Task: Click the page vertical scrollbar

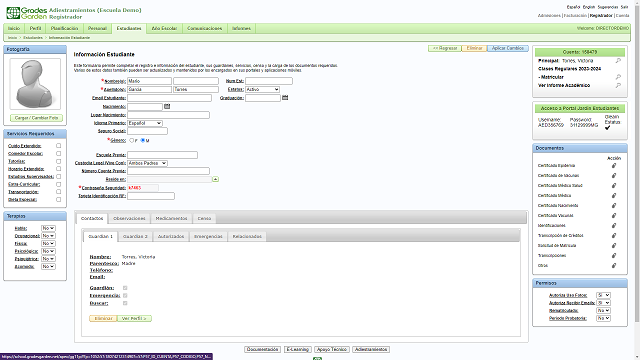Action: point(636,163)
